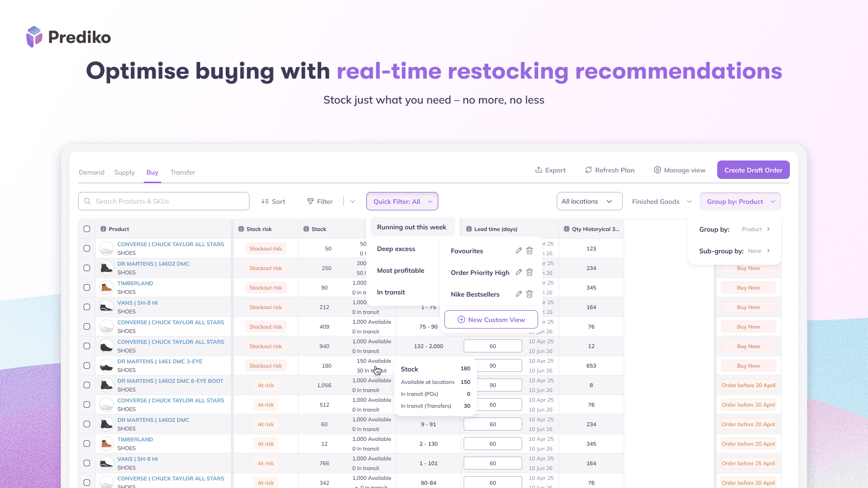Open the All locations dropdown
This screenshot has height=488, width=868.
[589, 201]
